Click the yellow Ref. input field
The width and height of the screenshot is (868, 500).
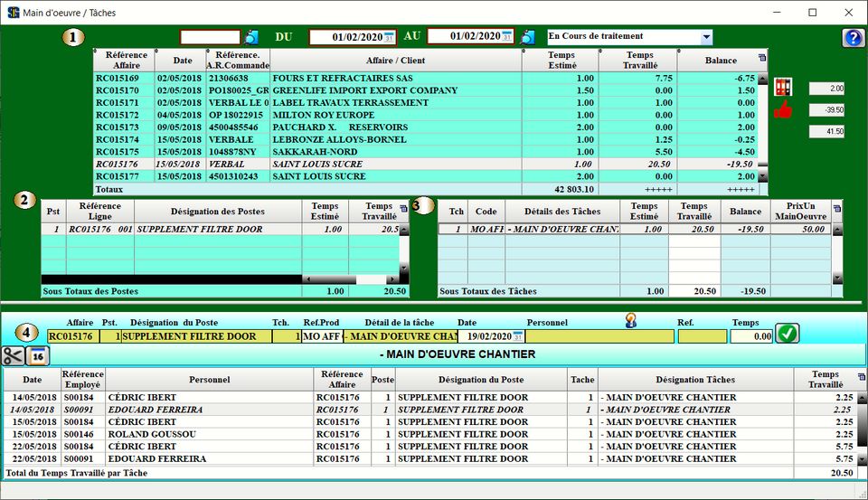pyautogui.click(x=702, y=336)
